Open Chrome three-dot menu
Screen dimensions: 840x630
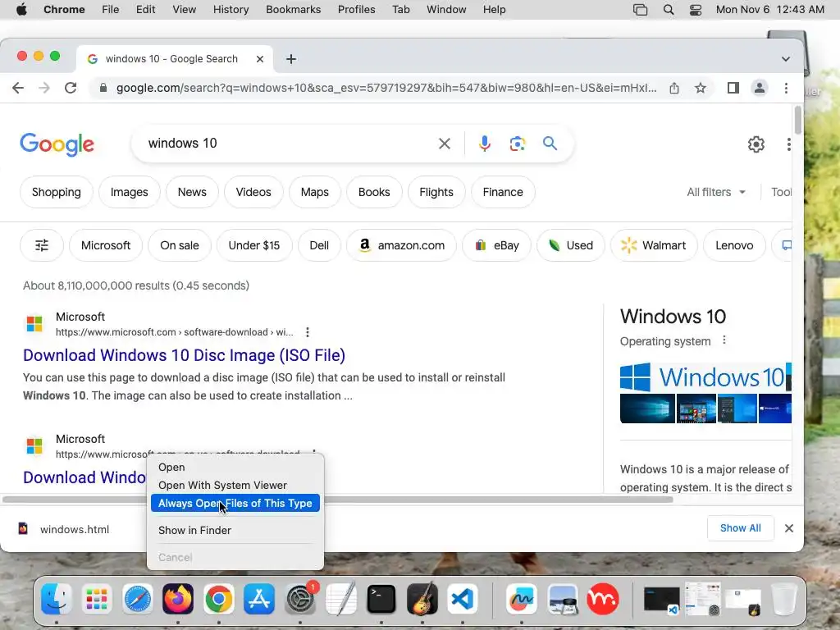point(786,88)
